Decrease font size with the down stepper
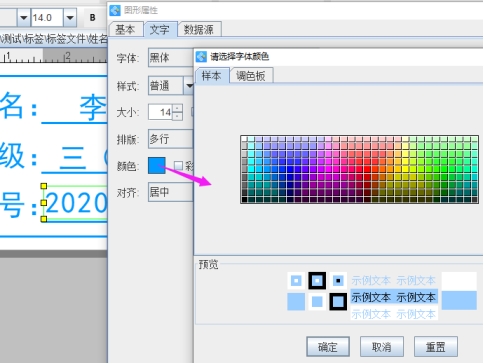Viewport: 484px width, 364px height. pyautogui.click(x=178, y=116)
